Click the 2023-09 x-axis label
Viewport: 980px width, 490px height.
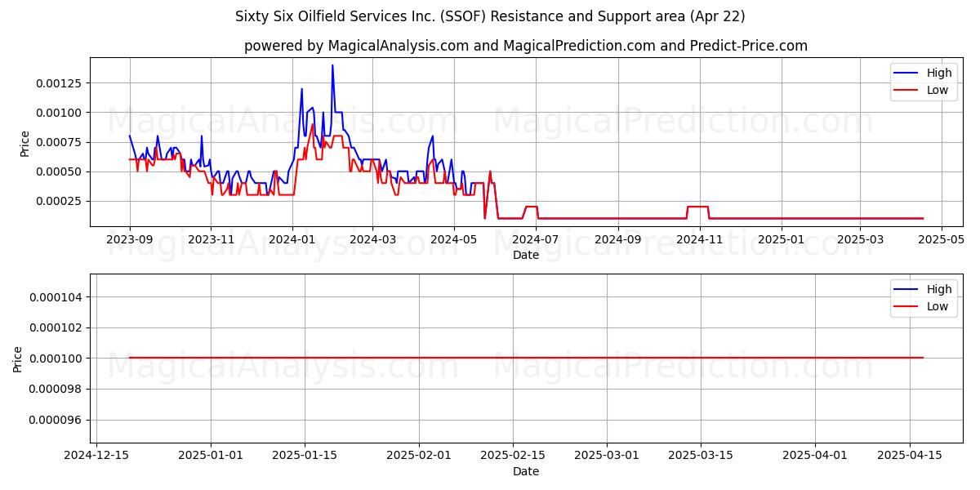(x=130, y=240)
